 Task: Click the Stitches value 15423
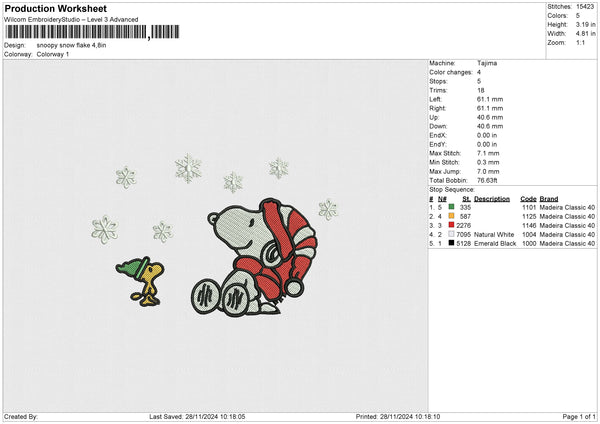[x=585, y=7]
